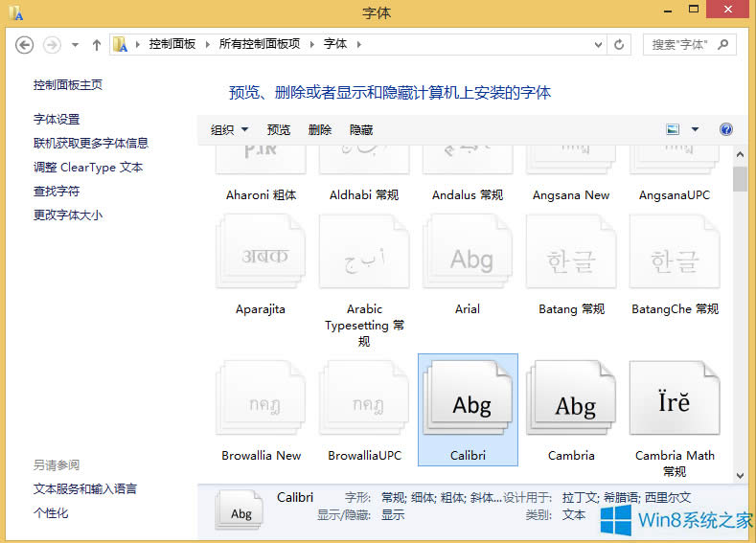Select the Browallia New font icon
The image size is (756, 543).
[x=261, y=398]
